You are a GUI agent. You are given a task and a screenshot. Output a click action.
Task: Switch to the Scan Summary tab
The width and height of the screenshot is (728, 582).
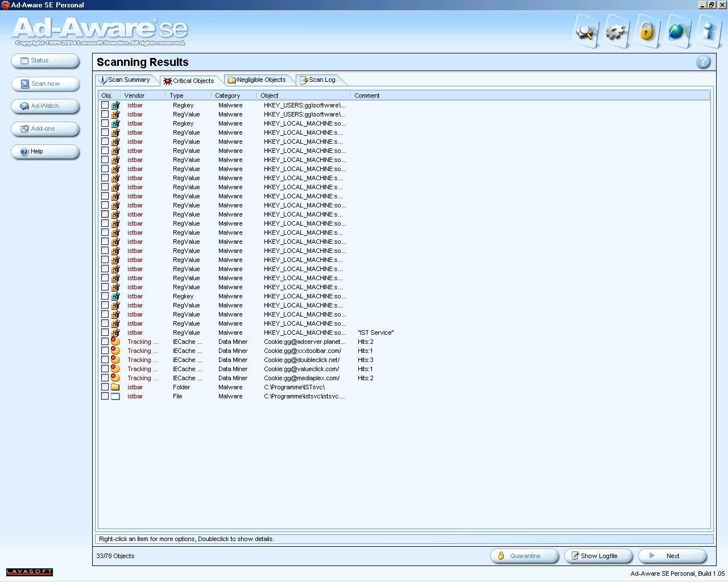(x=125, y=80)
